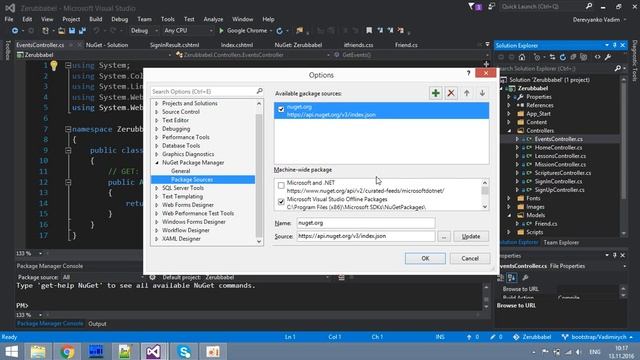Image resolution: width=640 pixels, height=360 pixels.
Task: Click the Open File toolbar icon
Action: pos(61,31)
